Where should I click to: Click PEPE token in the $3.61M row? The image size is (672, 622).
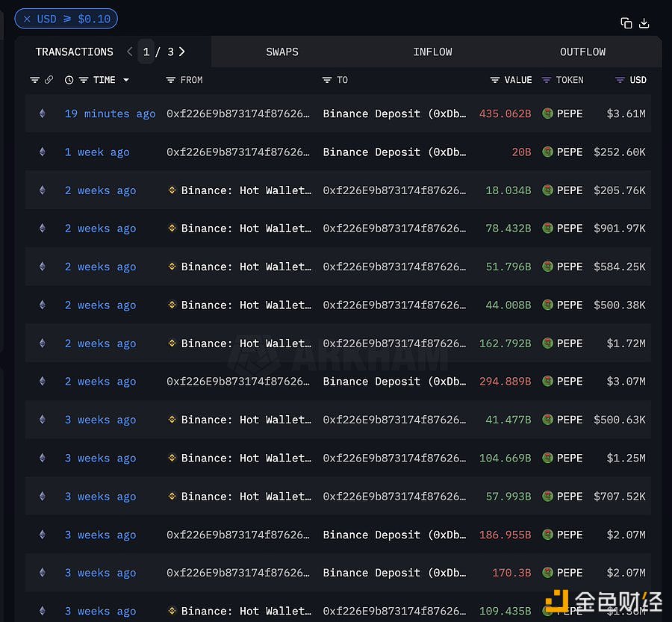coord(562,113)
